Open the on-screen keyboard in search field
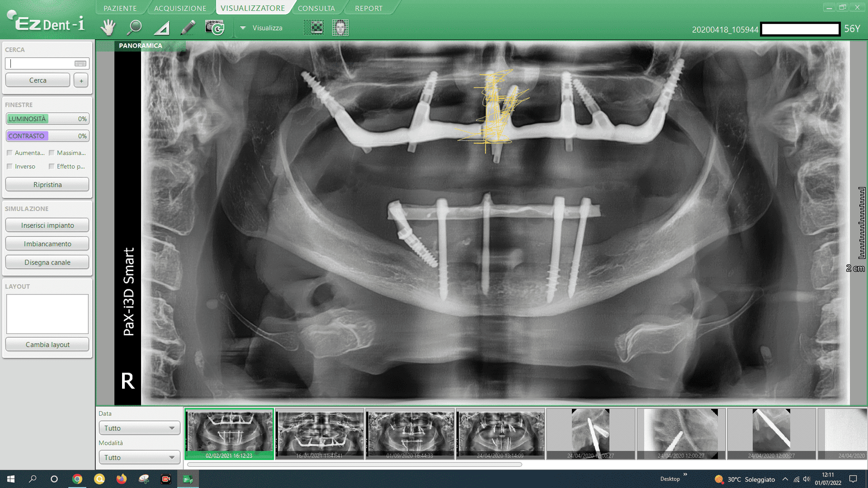The width and height of the screenshot is (868, 488). [x=80, y=63]
